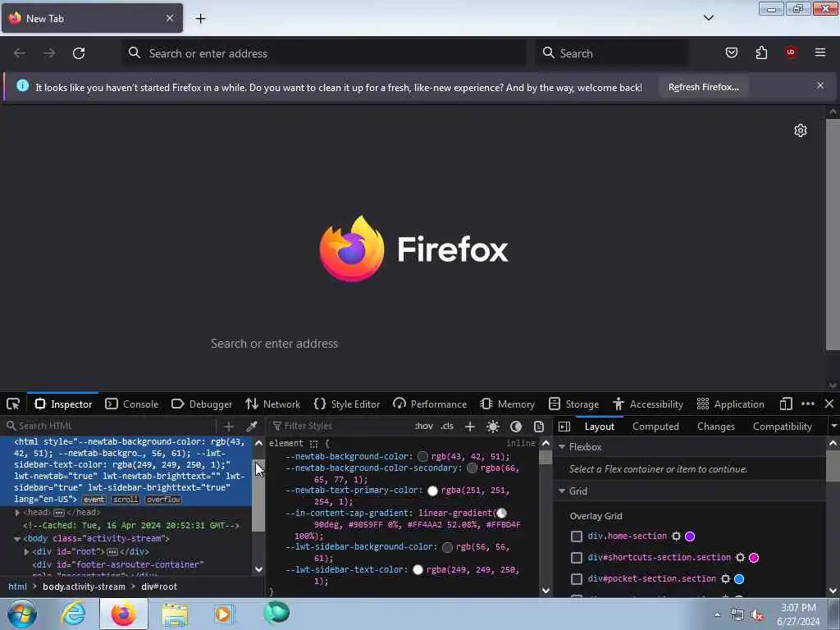This screenshot has height=630, width=840.
Task: Click the element picker icon in devtools
Action: point(13,404)
